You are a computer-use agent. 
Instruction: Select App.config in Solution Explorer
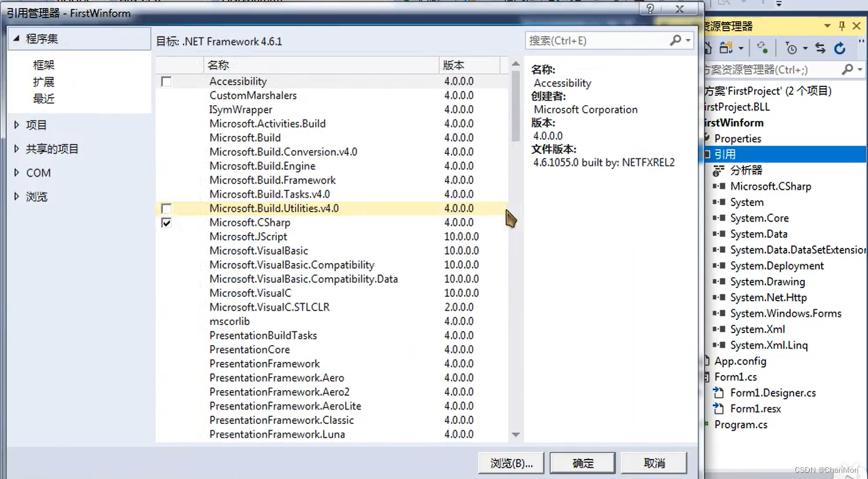click(740, 361)
